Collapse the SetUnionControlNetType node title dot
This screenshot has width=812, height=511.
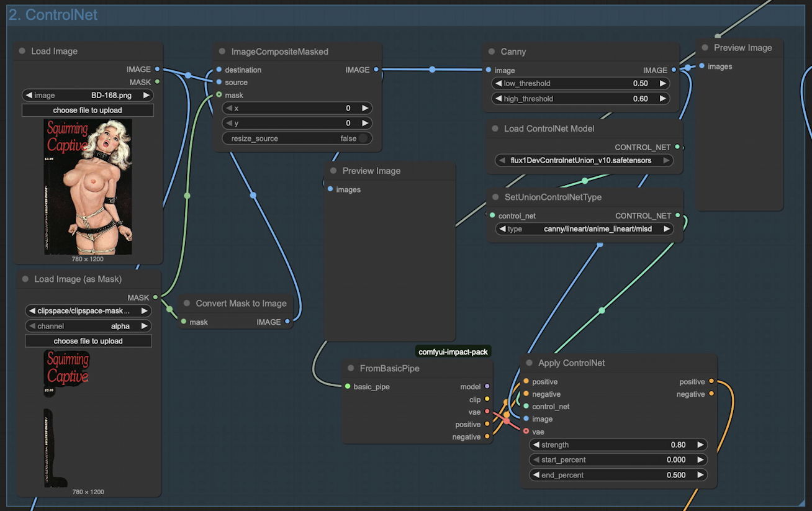(x=496, y=197)
